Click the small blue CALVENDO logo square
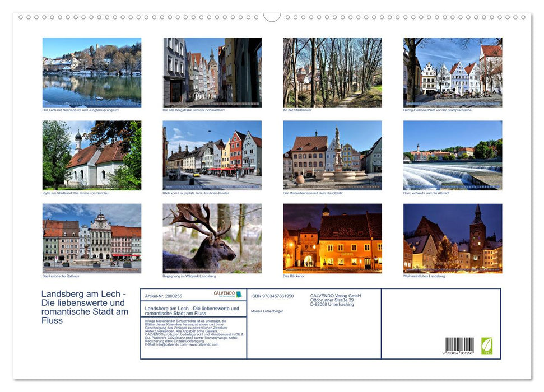 (239, 295)
